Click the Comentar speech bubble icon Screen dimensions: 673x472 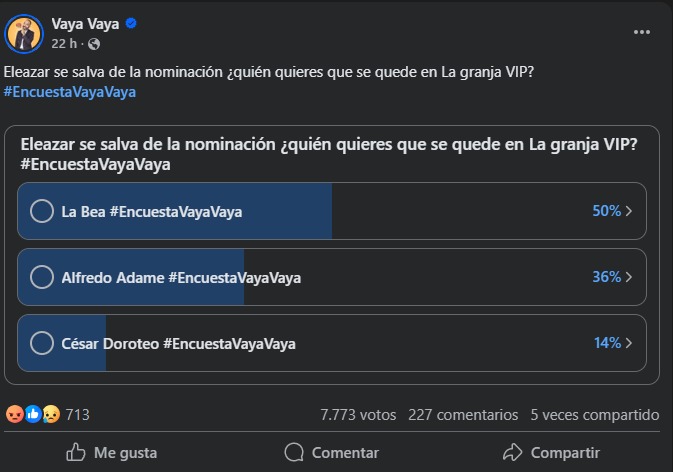pyautogui.click(x=293, y=452)
